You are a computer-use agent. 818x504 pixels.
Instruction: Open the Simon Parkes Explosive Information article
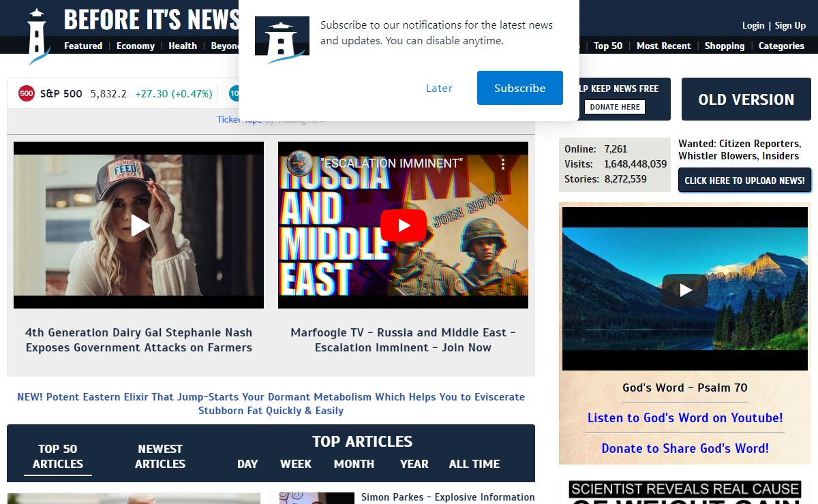tap(448, 497)
